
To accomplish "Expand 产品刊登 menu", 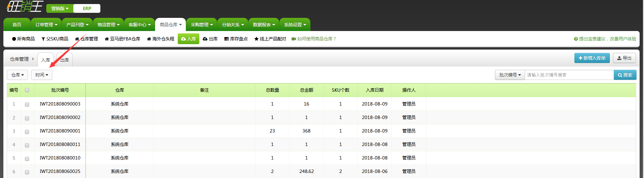I will tap(77, 25).
